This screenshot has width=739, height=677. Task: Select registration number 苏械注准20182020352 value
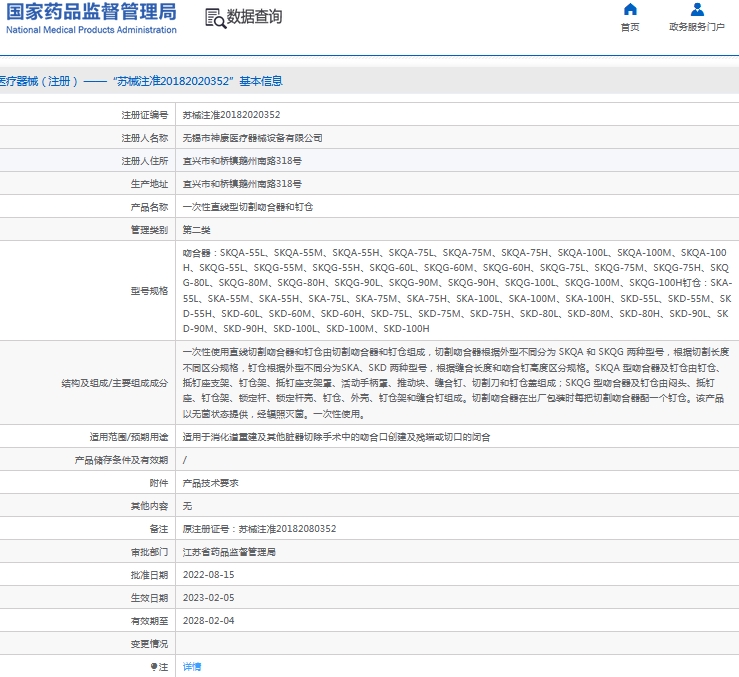[x=231, y=115]
